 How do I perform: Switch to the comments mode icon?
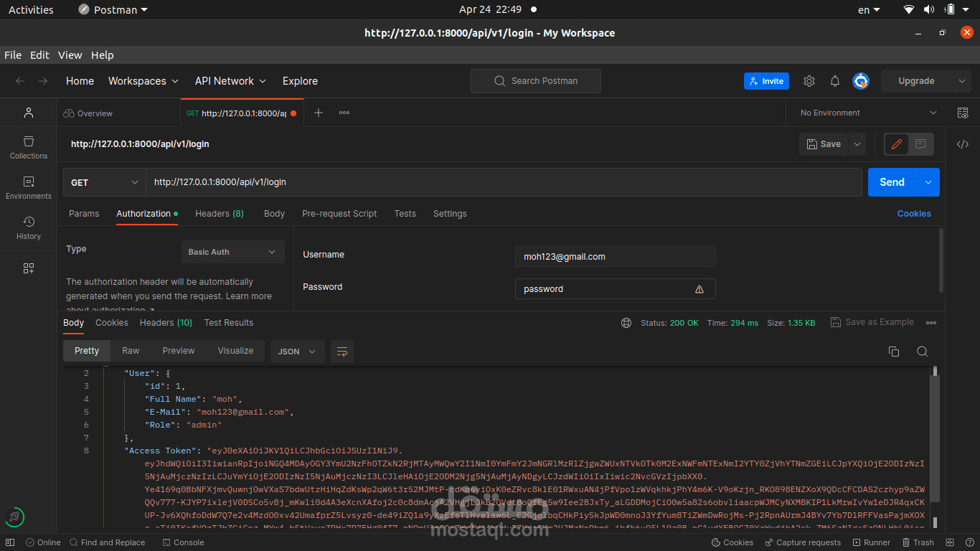pyautogui.click(x=920, y=144)
